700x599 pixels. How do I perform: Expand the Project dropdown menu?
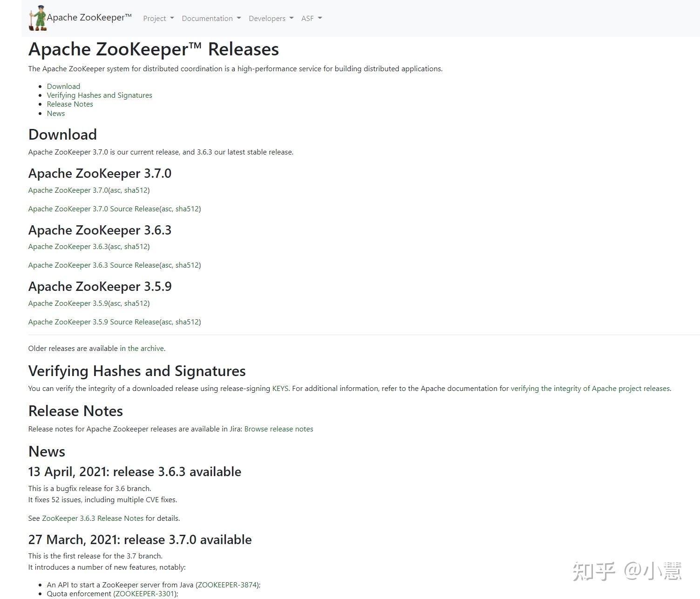[158, 18]
